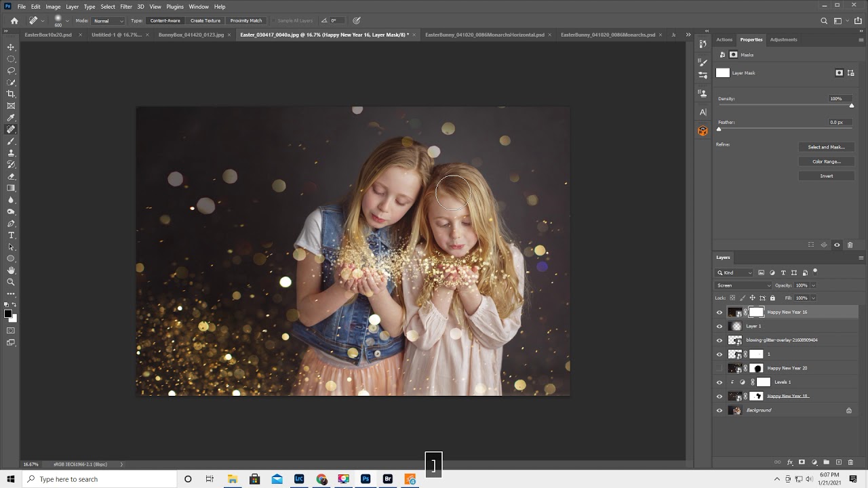Hide the Happy New Year 18 layer
Screen dimensions: 868x488
tap(719, 396)
